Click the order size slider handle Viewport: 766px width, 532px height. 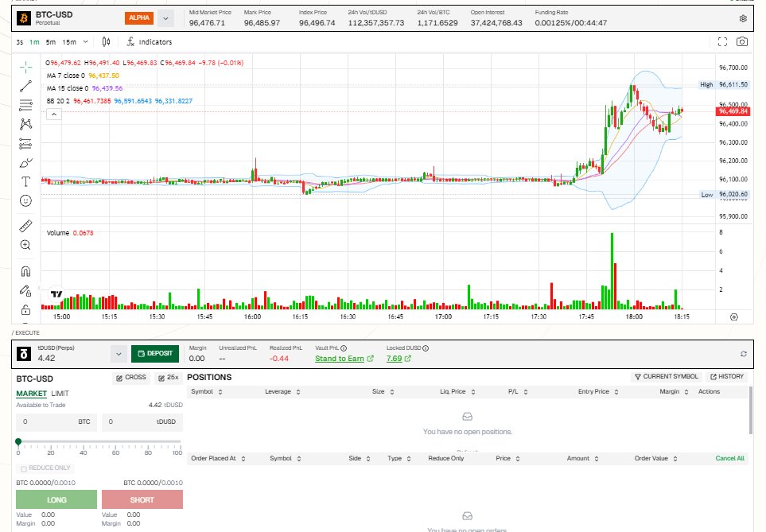pos(18,441)
